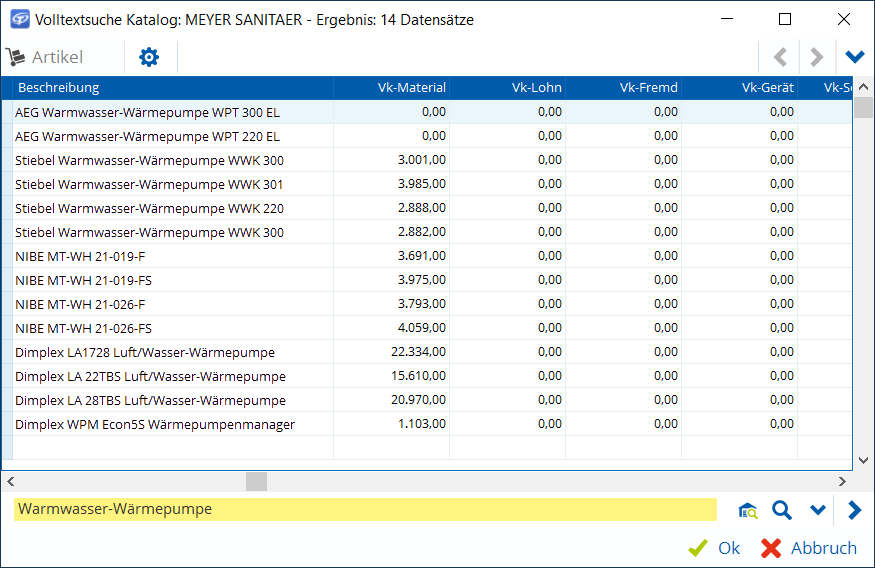Click the horizontal scrollbar right arrow

pos(842,481)
